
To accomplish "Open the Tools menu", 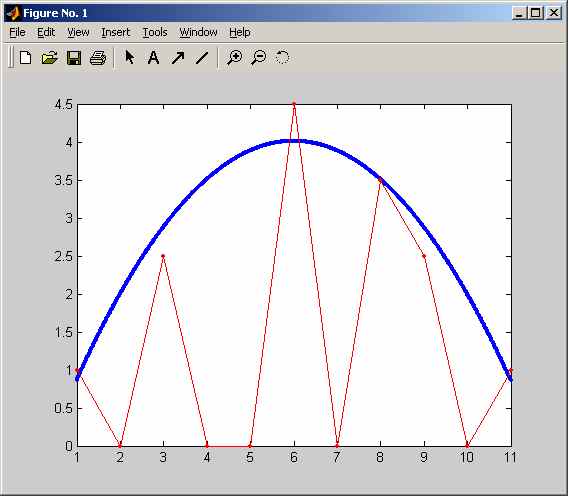I will 155,33.
